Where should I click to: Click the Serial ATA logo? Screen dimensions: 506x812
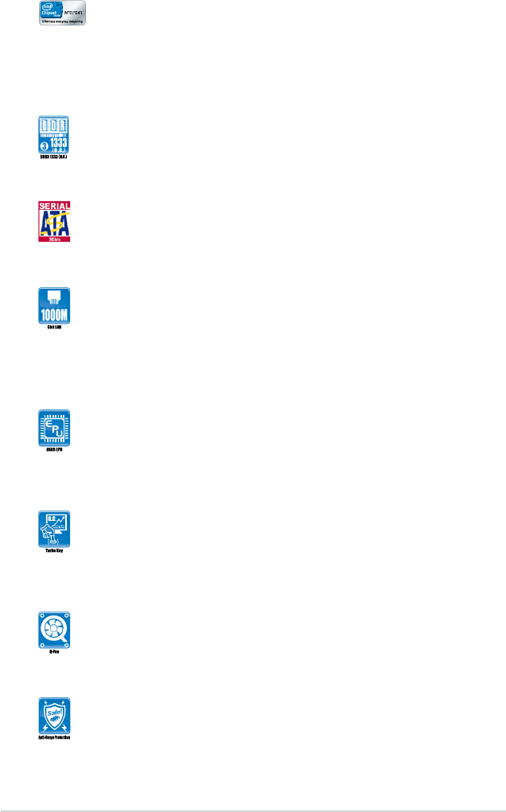tap(54, 222)
